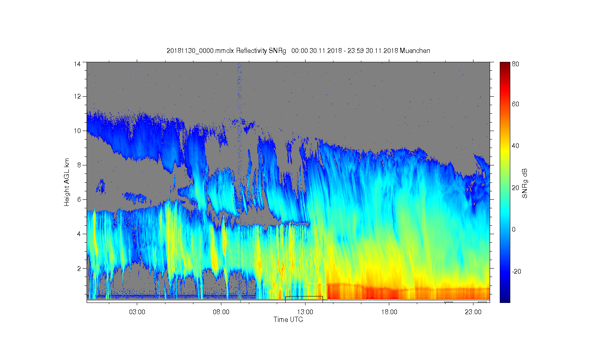Click the 0 dB colorbar label
The width and height of the screenshot is (607, 364).
tap(514, 229)
